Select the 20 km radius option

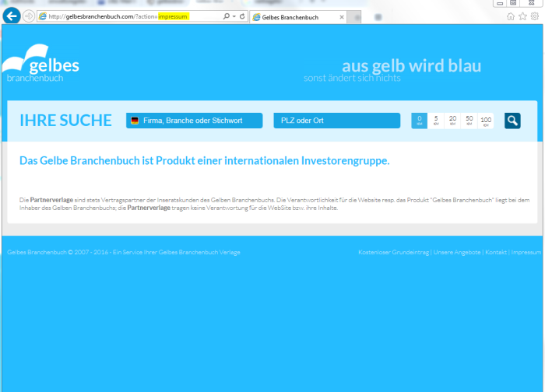pyautogui.click(x=452, y=121)
